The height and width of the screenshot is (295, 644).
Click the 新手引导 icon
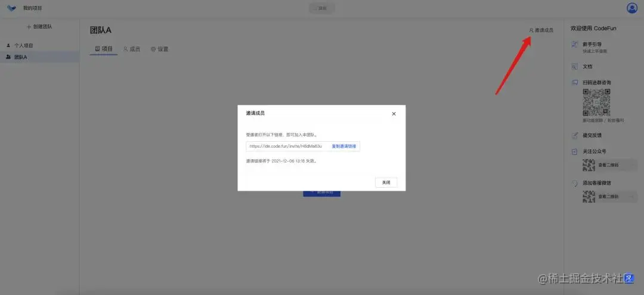[575, 44]
